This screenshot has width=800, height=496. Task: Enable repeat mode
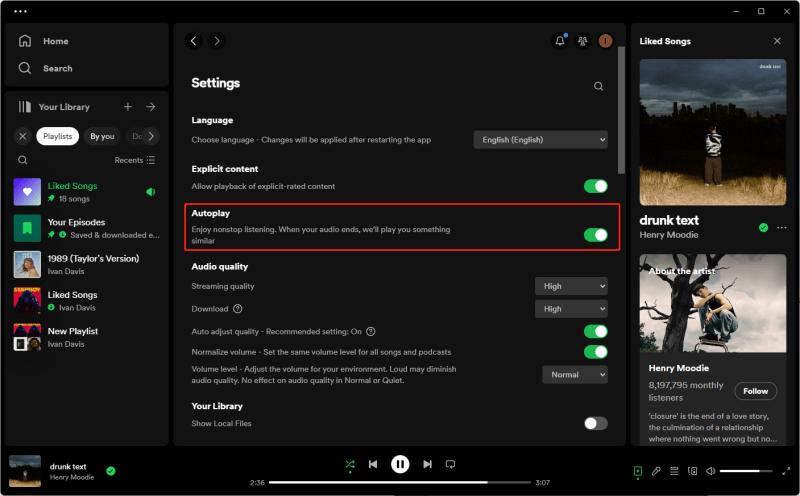click(450, 464)
